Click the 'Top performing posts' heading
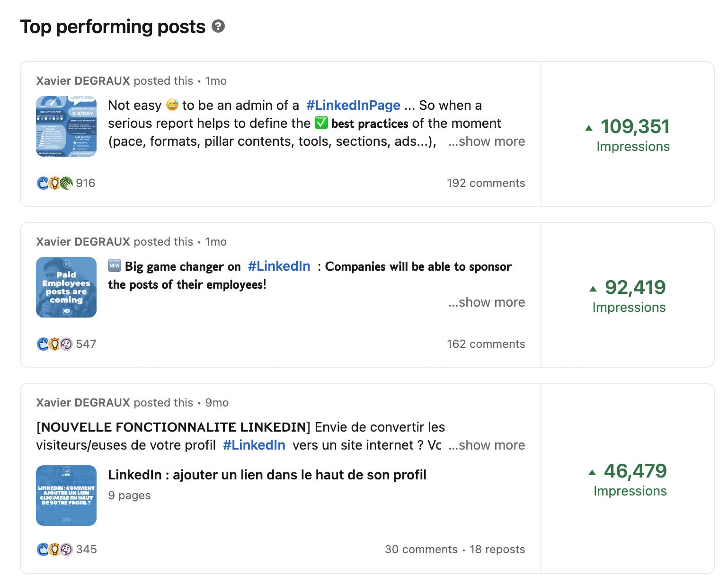728x584 pixels. pyautogui.click(x=113, y=27)
